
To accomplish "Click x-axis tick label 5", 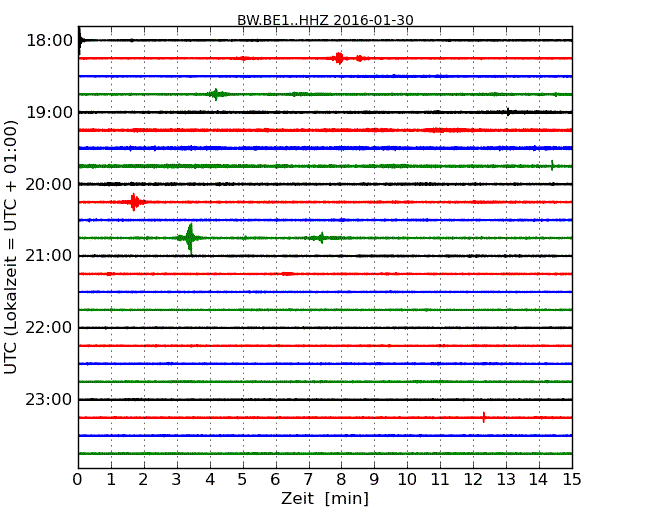I will point(242,480).
